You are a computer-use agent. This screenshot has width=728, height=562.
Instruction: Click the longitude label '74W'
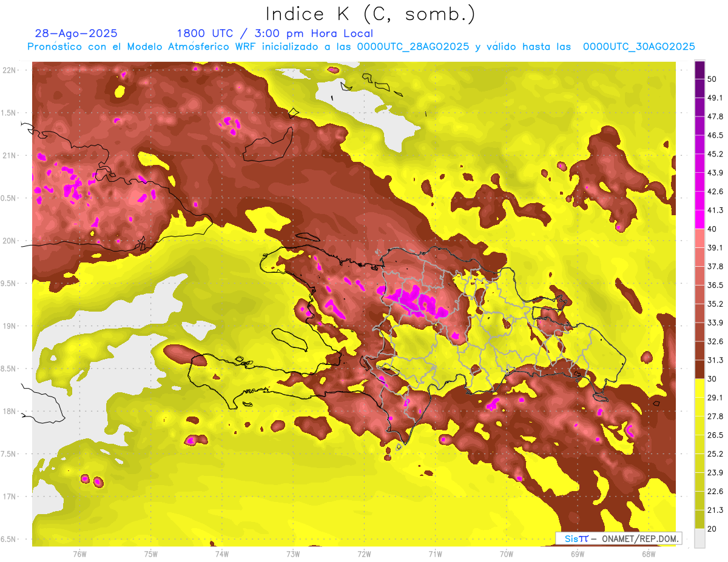(222, 554)
